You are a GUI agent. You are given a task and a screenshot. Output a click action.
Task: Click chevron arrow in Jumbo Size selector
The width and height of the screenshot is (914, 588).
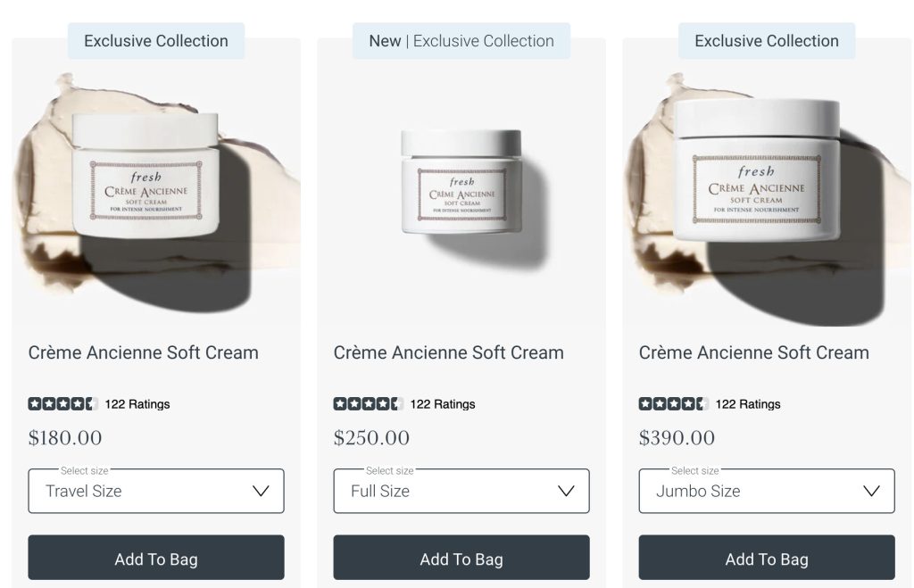pyautogui.click(x=871, y=491)
